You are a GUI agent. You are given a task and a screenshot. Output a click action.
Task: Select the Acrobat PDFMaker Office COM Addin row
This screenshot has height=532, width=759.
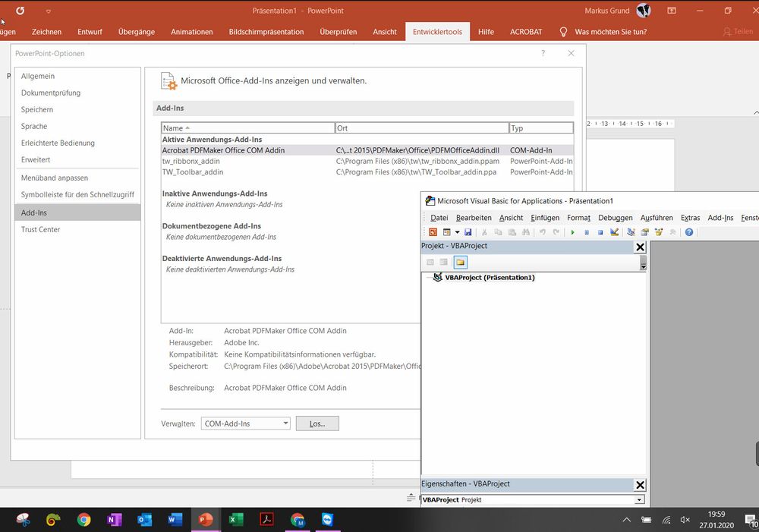(367, 150)
